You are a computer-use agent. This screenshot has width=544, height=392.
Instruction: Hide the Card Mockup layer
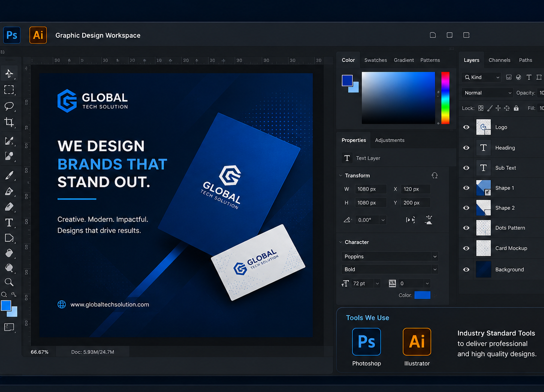[466, 248]
